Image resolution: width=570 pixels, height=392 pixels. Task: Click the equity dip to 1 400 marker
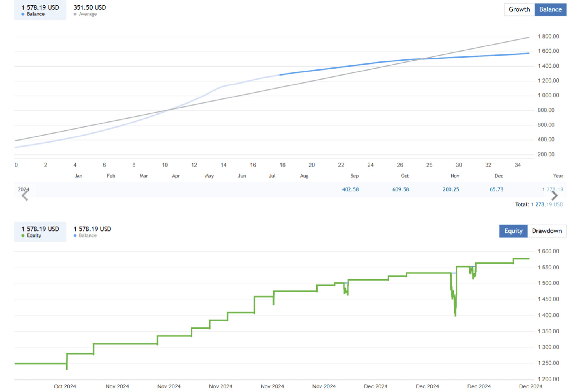(455, 314)
